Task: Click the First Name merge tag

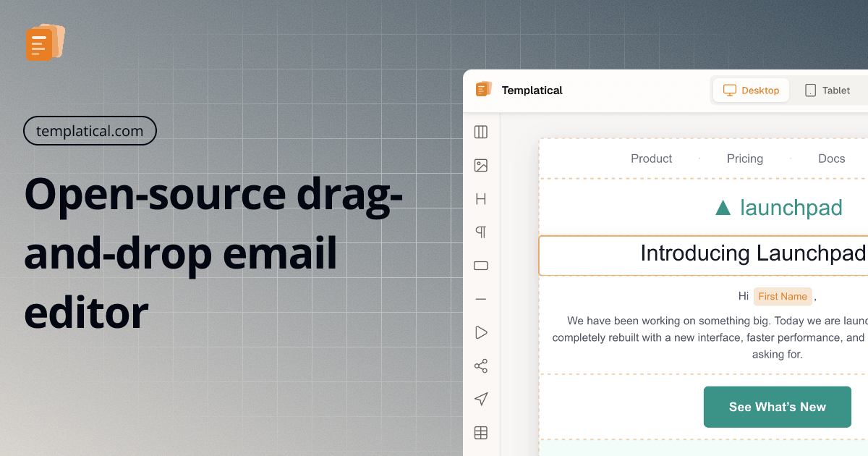Action: click(x=783, y=296)
